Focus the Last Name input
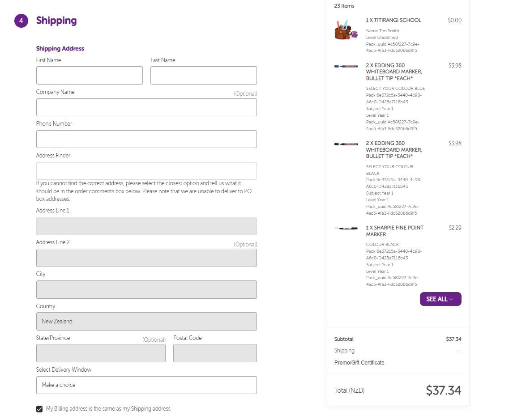 pyautogui.click(x=204, y=76)
